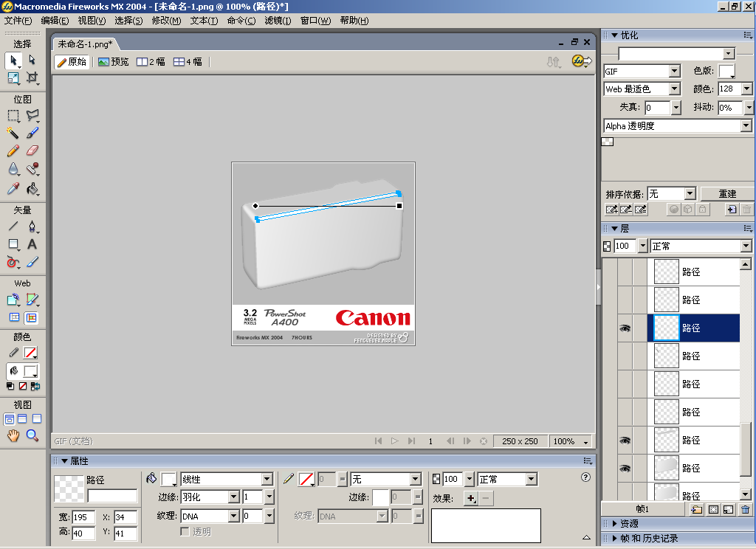Open the 窗口(W) menu
This screenshot has height=549, width=756.
click(315, 21)
